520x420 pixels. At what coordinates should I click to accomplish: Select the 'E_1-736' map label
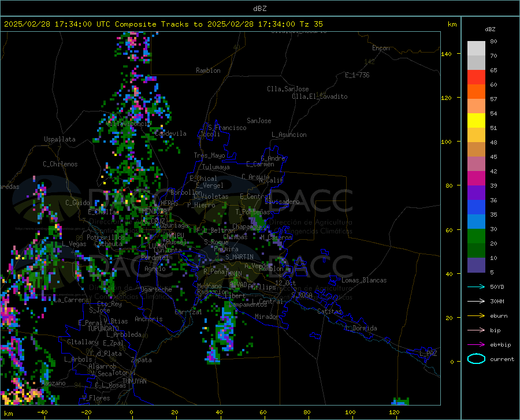(357, 75)
